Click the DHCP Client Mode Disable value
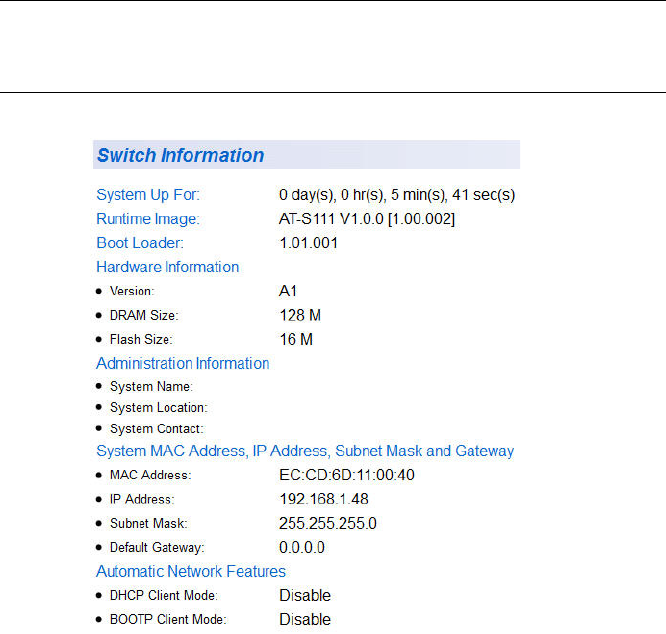 click(x=305, y=596)
